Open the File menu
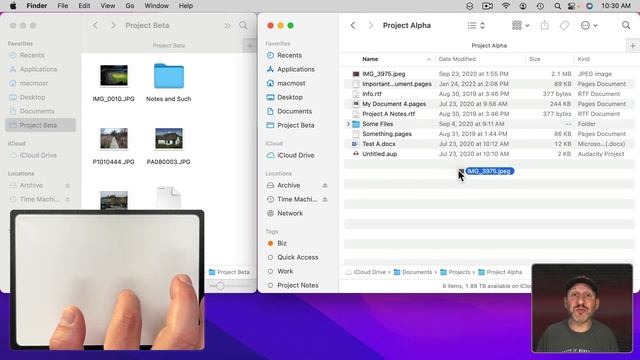 pyautogui.click(x=62, y=6)
